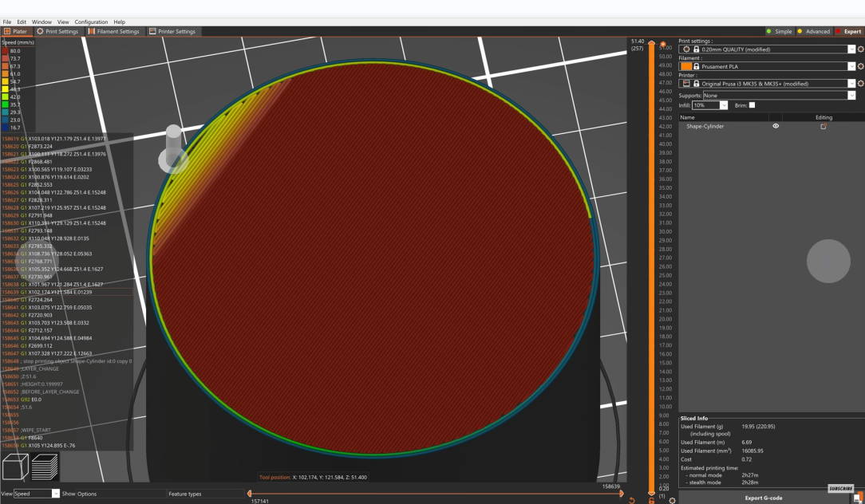865x504 pixels.
Task: Open filament settings gear icon beside Prusament PLA
Action: 860,66
